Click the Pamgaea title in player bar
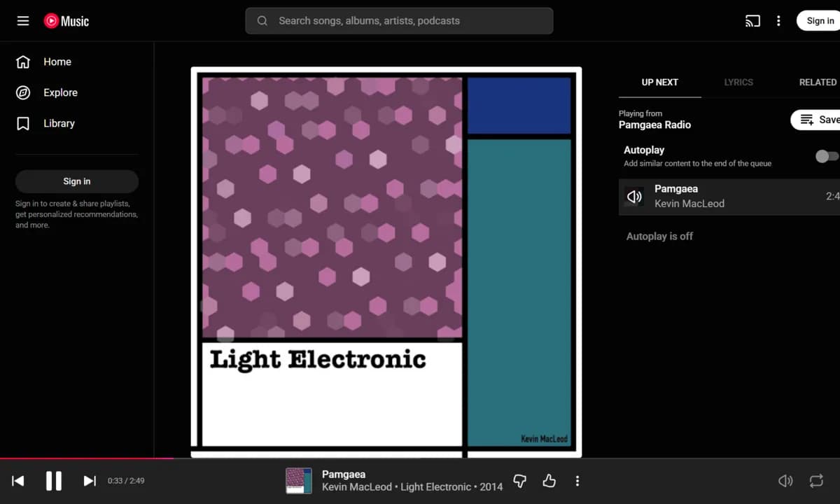Image resolution: width=840 pixels, height=504 pixels. click(344, 474)
